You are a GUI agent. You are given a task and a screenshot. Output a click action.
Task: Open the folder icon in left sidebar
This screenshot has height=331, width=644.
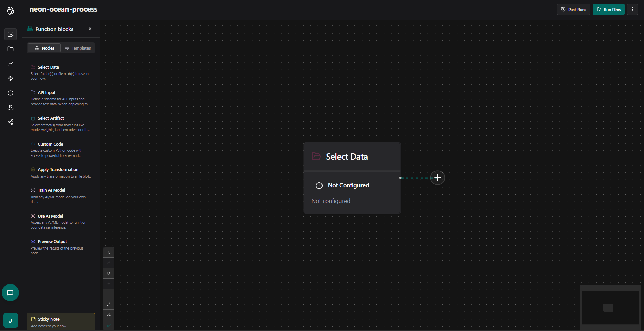[x=11, y=49]
